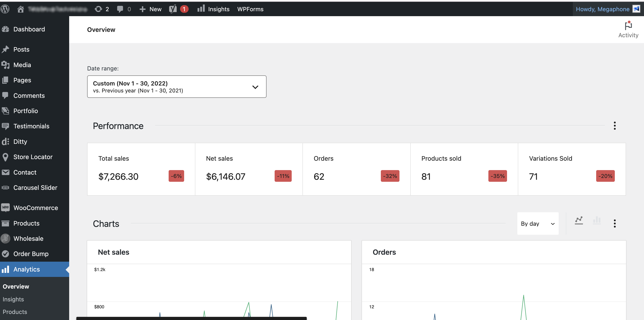Go to Store Locator menu item
644x320 pixels.
33,157
